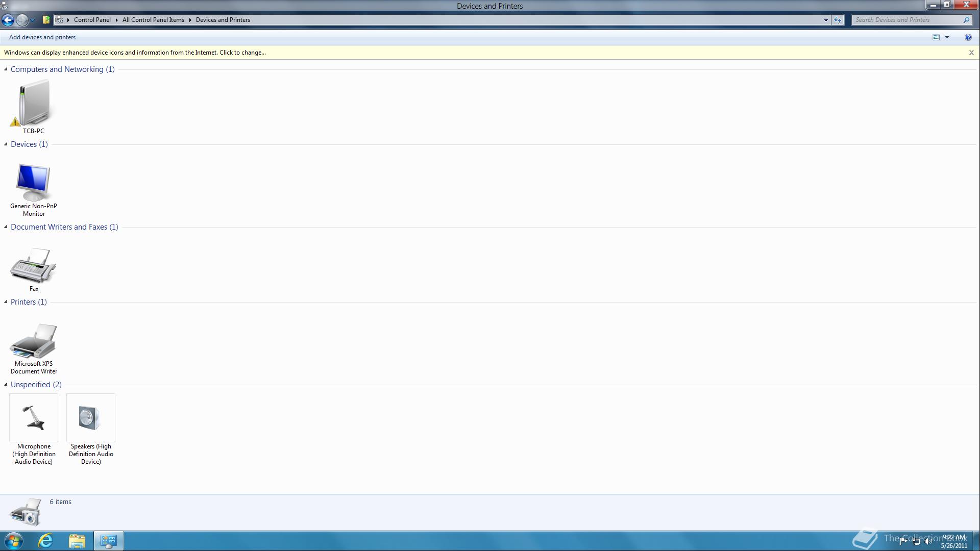The width and height of the screenshot is (980, 551).
Task: Click the network tray icon
Action: [x=916, y=541]
